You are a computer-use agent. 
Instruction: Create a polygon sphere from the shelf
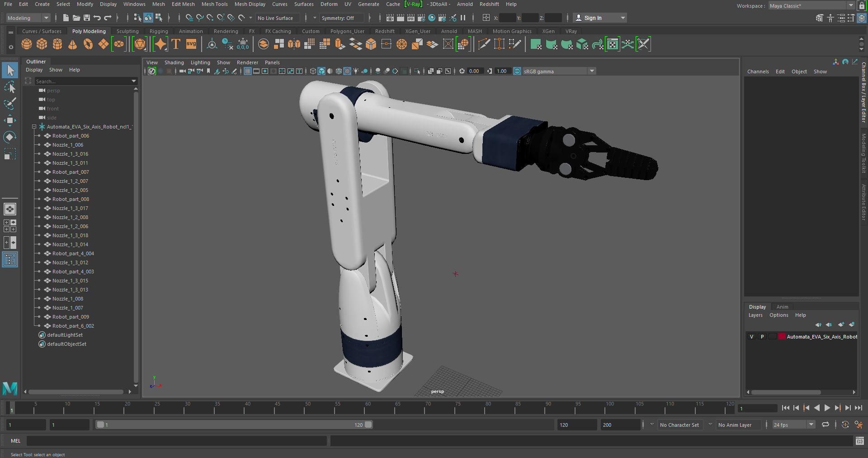[x=27, y=44]
